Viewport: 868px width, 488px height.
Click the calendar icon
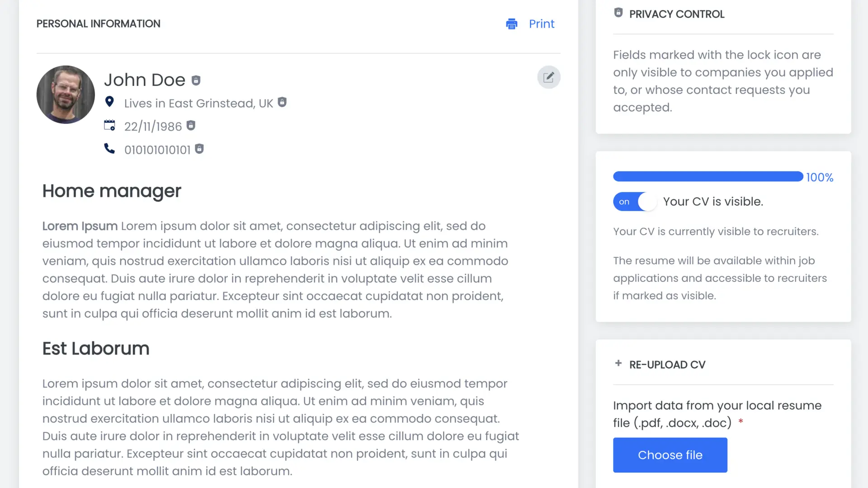[109, 125]
